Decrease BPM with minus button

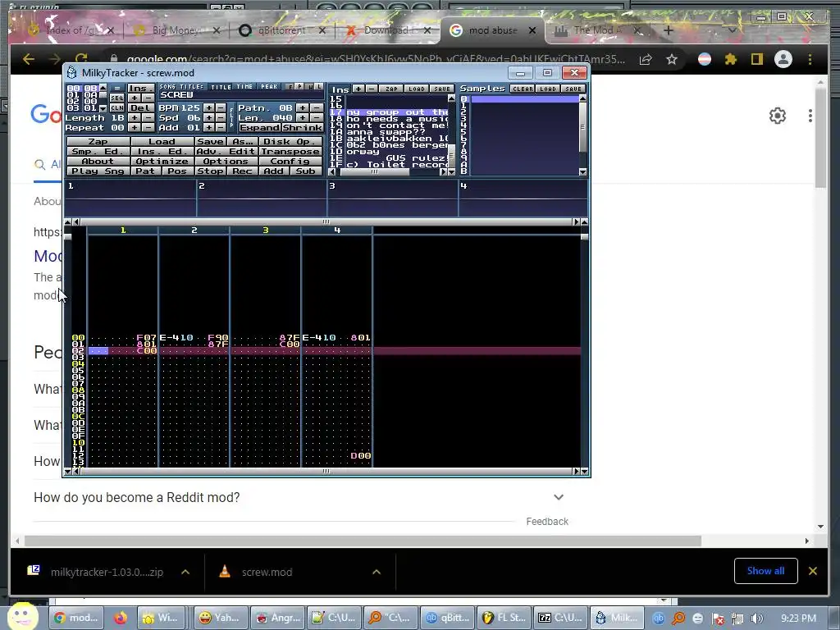221,107
